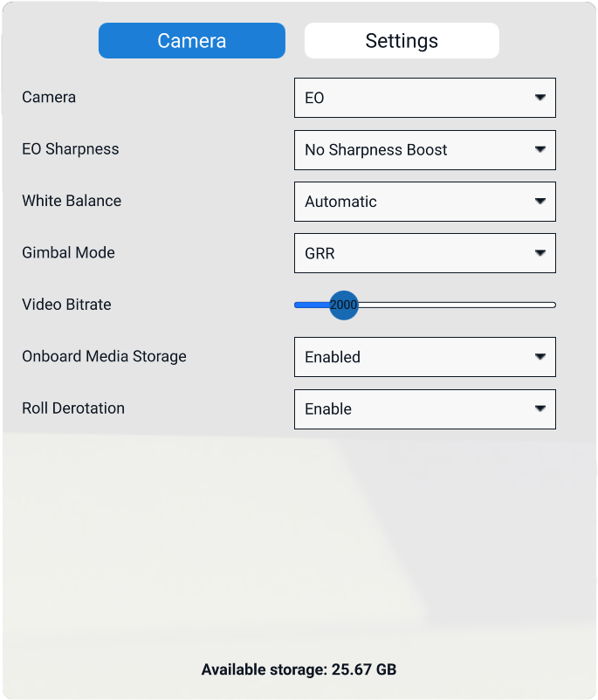
Task: Open the dropdown showing GRR
Action: pos(410,253)
